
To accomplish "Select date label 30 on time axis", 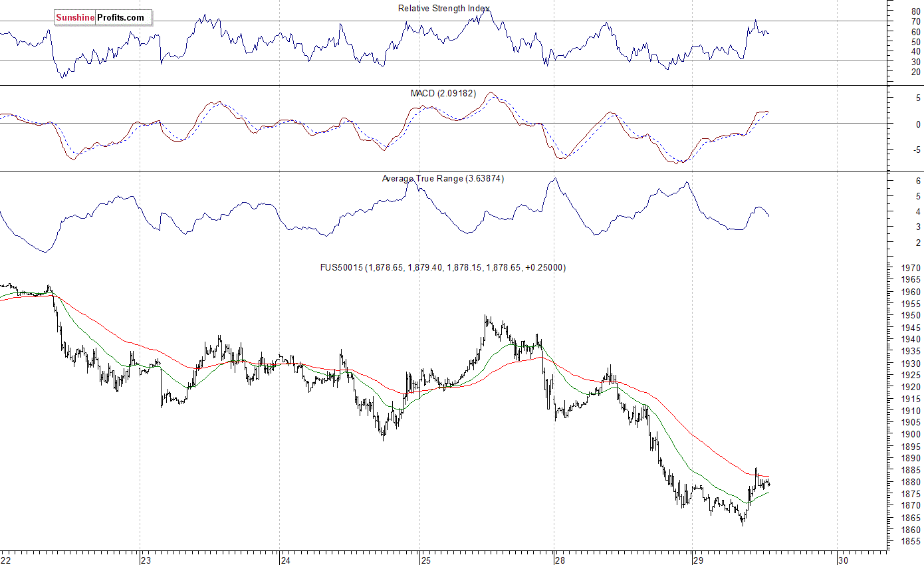I will 844,560.
